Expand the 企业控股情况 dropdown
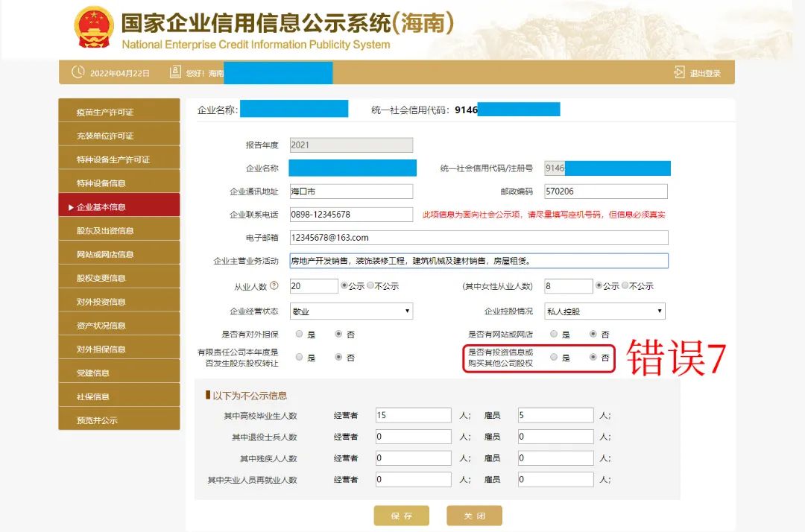The width and height of the screenshot is (805, 532). tap(605, 311)
